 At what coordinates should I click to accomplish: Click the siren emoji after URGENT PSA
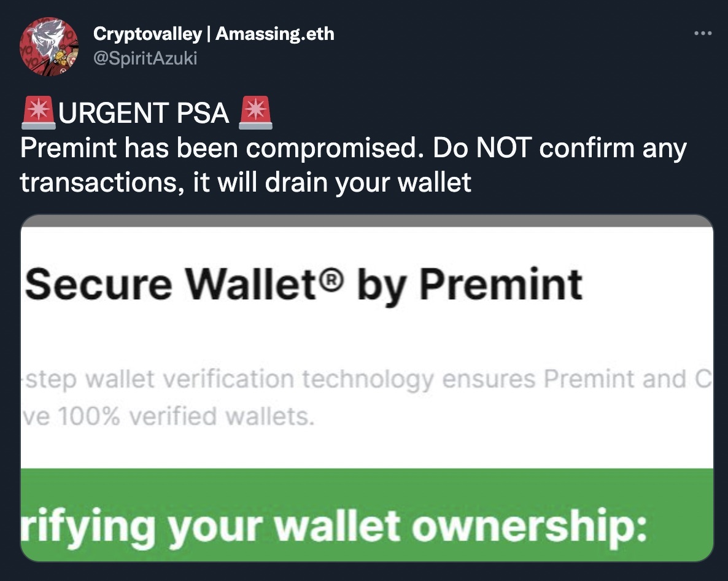[255, 114]
